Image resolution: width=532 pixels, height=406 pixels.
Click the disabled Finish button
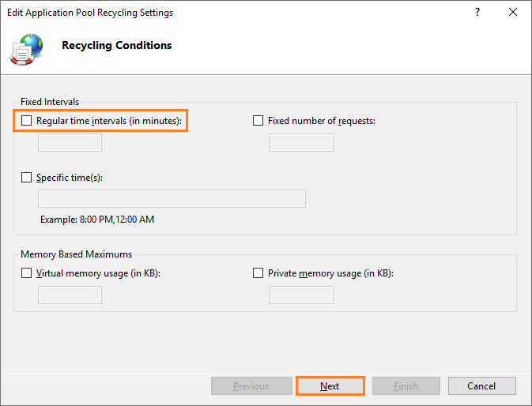(x=406, y=386)
